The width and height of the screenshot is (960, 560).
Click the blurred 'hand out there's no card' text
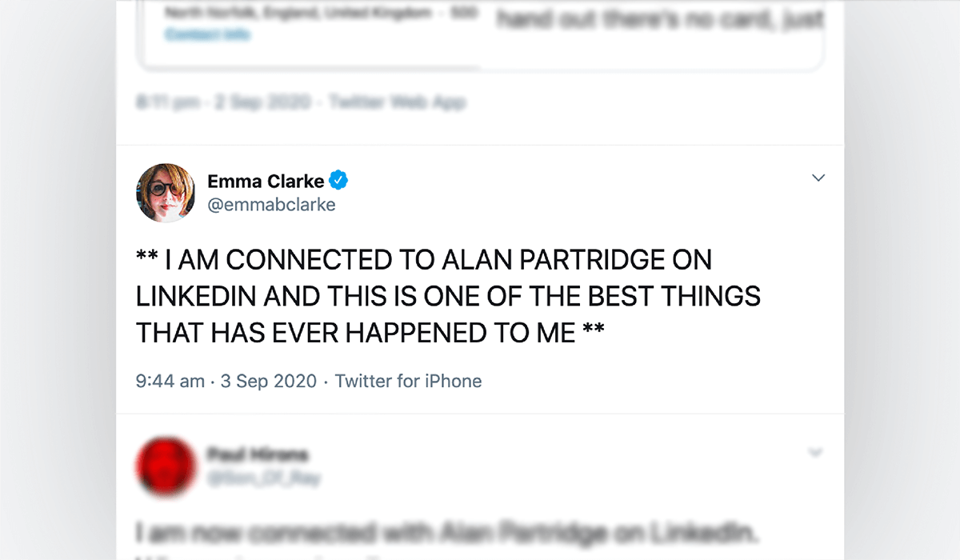[x=659, y=19]
